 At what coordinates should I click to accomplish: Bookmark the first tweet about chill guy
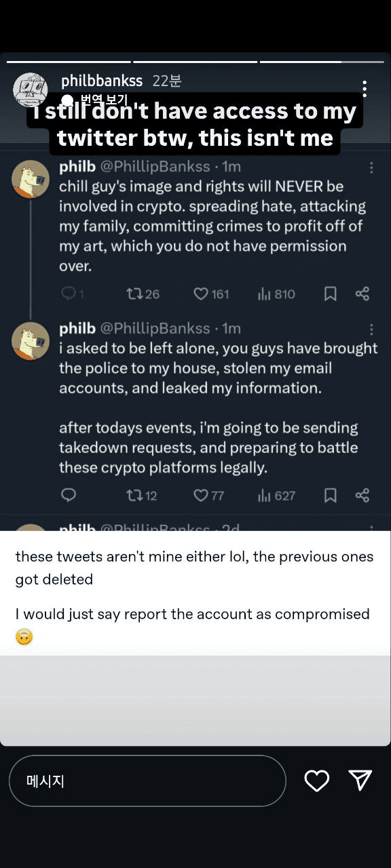coord(331,294)
